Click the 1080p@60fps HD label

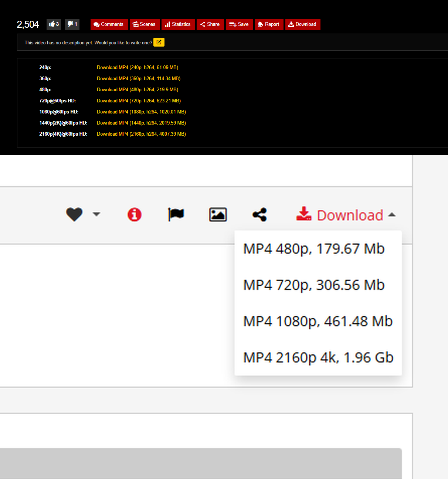[x=59, y=112]
